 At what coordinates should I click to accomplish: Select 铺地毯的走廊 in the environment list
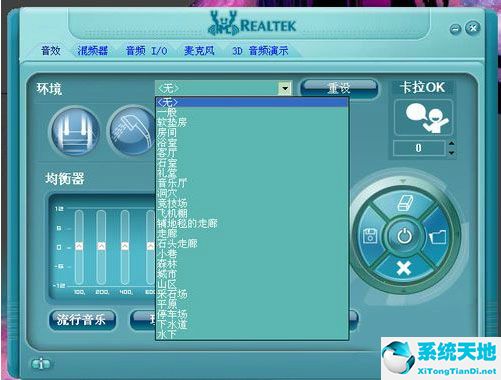[x=252, y=223]
